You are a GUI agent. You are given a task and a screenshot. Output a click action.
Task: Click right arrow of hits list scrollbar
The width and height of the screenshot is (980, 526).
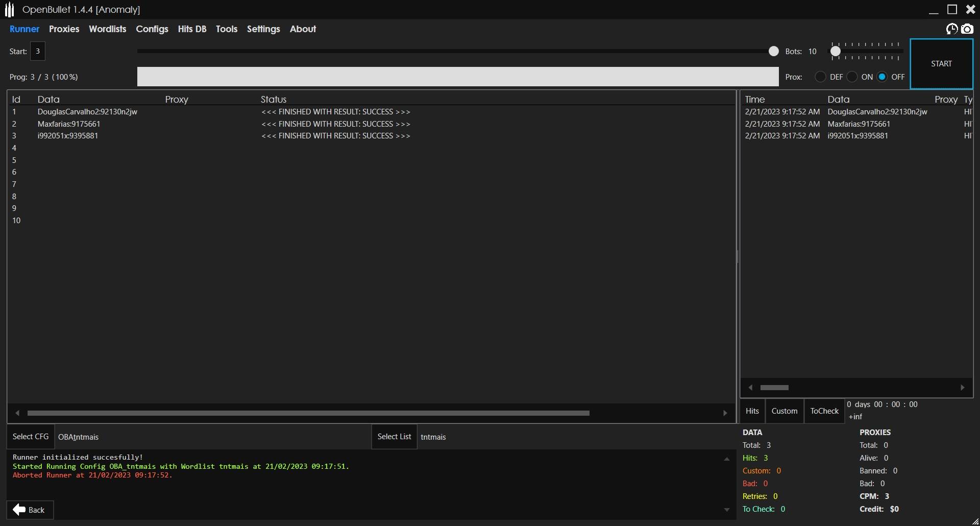(x=962, y=388)
